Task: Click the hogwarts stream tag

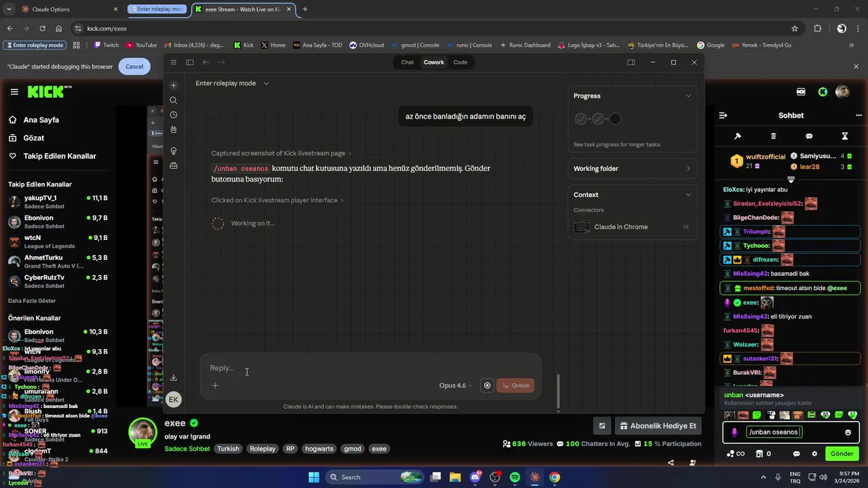Action: (319, 449)
